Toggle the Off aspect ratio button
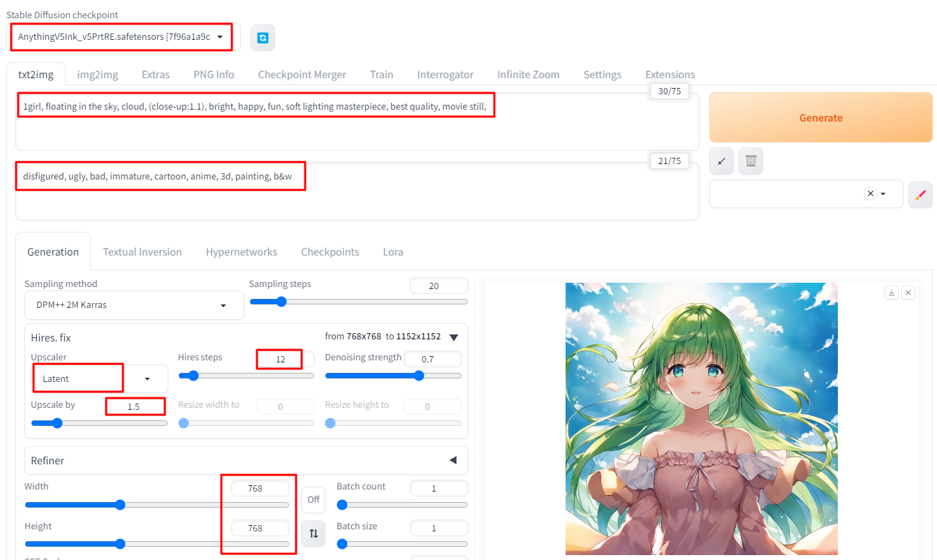 (x=313, y=499)
